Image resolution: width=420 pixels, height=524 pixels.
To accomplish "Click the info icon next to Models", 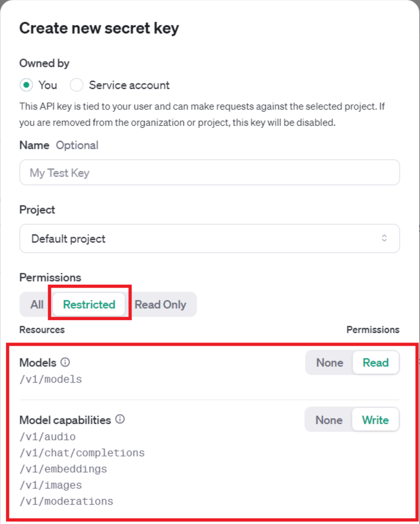I will coord(65,362).
